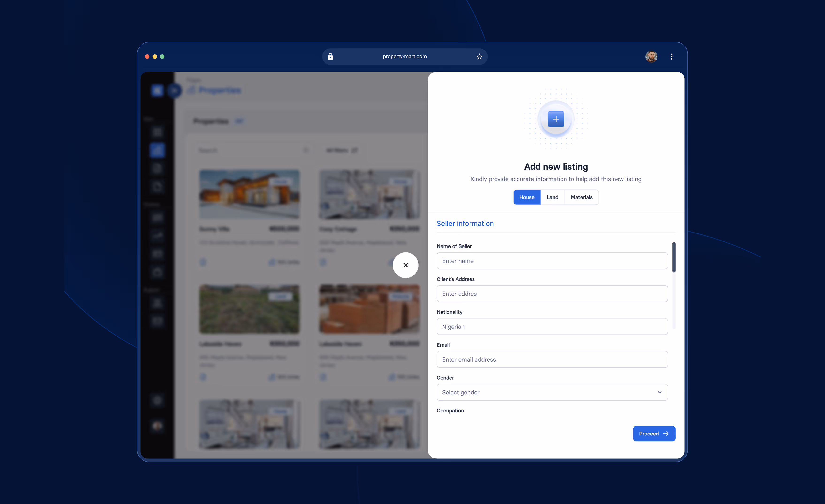Click the lock icon in address bar
Screen dimensions: 825x504
tap(330, 57)
